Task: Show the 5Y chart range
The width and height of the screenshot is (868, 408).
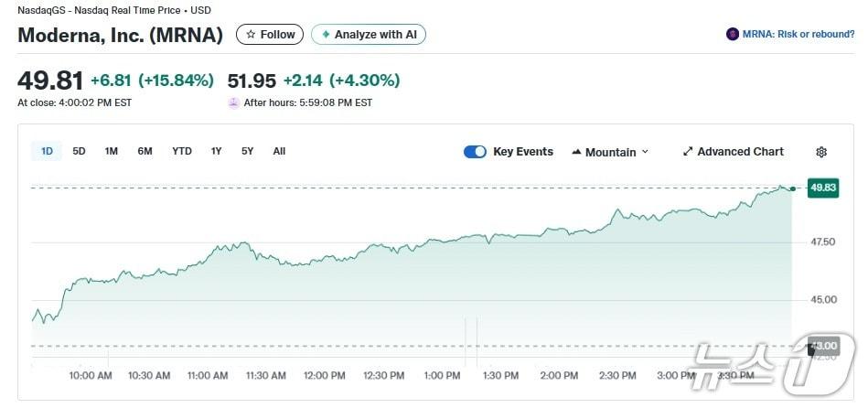Action: (247, 151)
